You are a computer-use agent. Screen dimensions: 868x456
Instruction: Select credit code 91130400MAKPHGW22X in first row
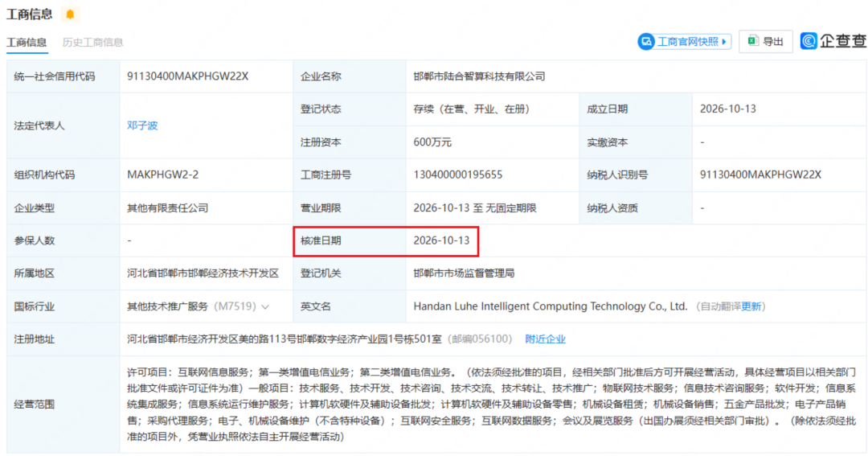(187, 76)
